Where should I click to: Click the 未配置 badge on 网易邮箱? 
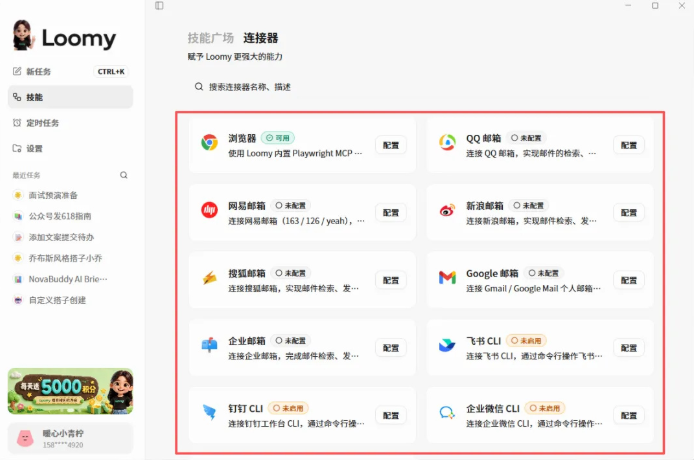[x=291, y=205]
